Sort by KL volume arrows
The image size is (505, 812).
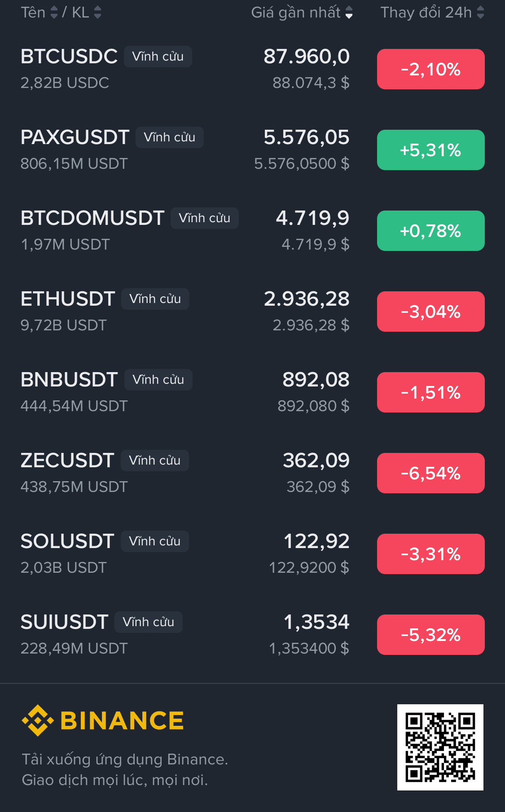coord(97,13)
